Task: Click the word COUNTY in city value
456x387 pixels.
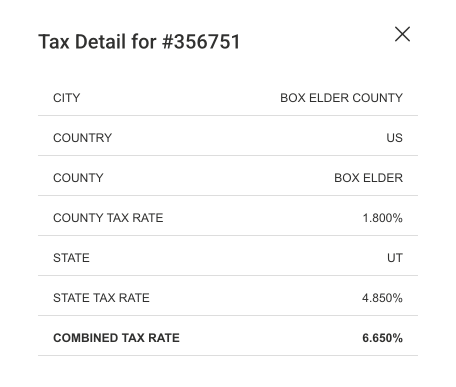Action: [378, 98]
